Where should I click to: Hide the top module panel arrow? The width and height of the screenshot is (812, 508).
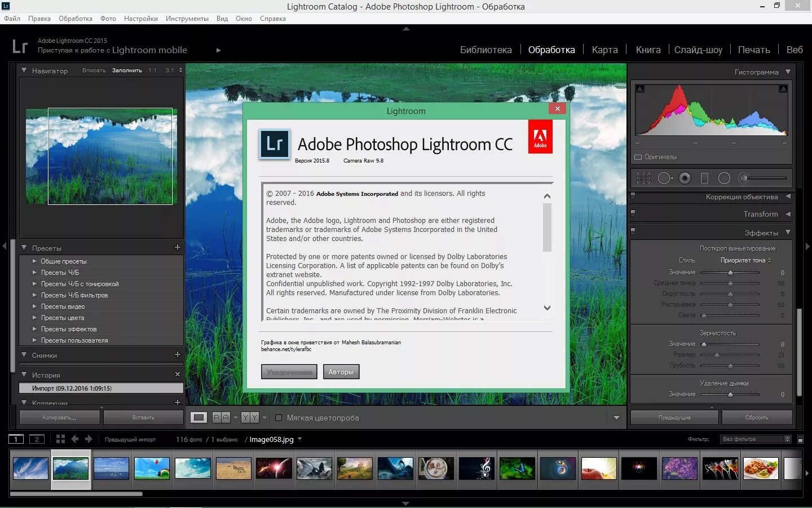(x=406, y=29)
